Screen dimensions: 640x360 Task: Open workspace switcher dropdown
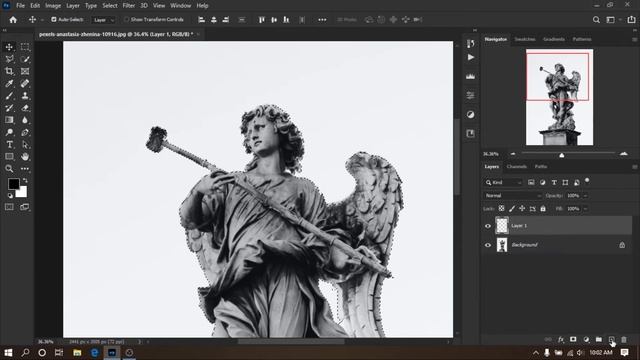612,20
